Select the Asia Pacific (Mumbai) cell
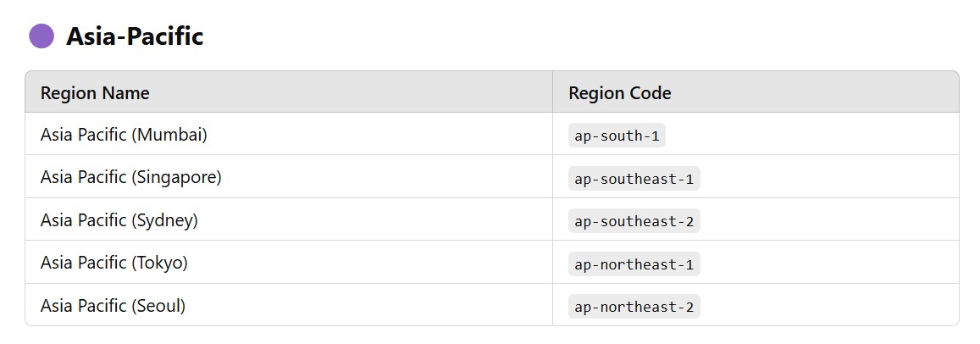 pos(124,135)
